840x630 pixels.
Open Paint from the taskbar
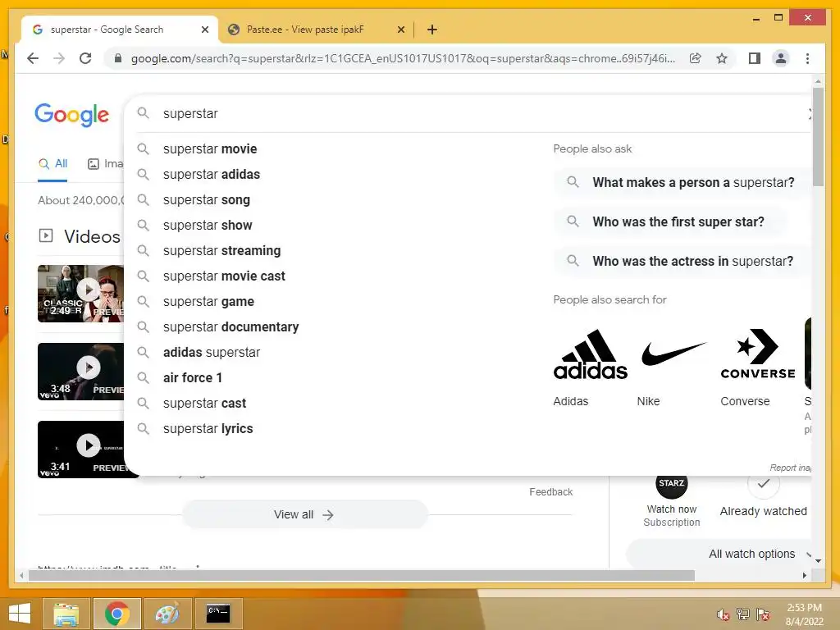pos(167,614)
